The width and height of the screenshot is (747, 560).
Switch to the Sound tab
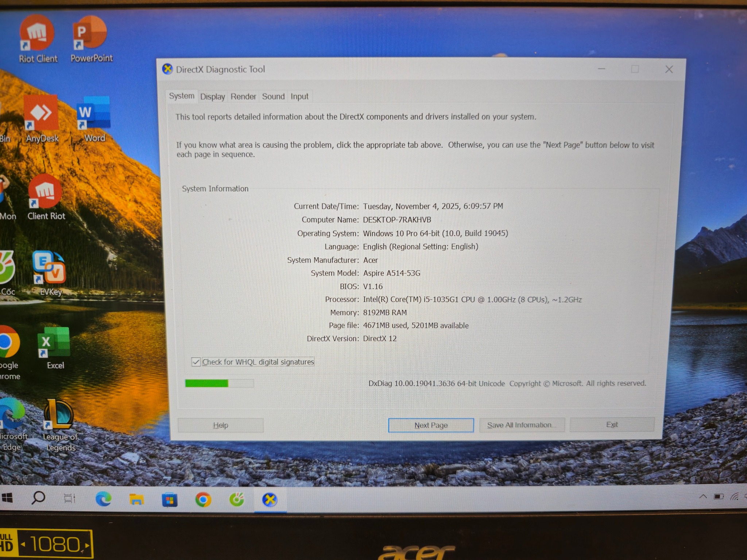pyautogui.click(x=273, y=97)
